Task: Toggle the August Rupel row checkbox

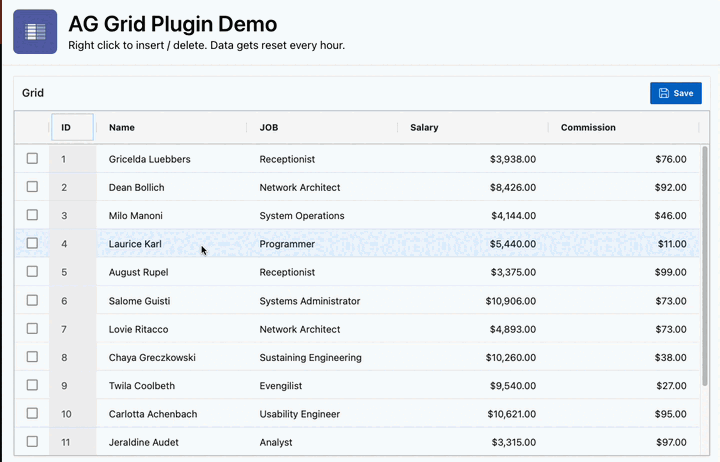Action: [32, 272]
